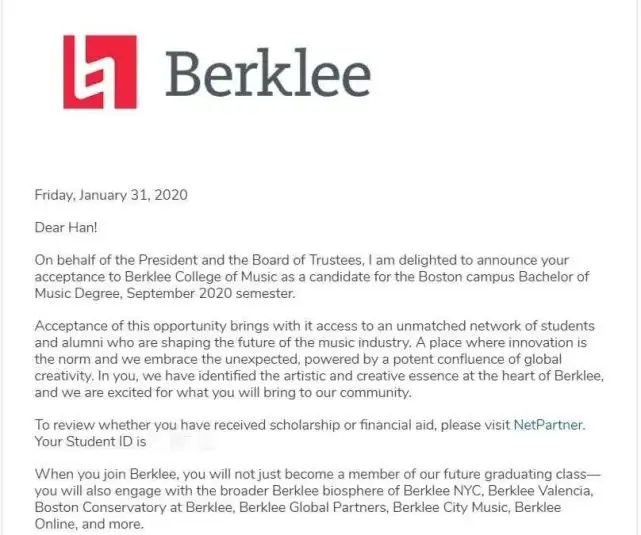The height and width of the screenshot is (535, 641).
Task: Click the Your Student ID is label
Action: click(90, 441)
